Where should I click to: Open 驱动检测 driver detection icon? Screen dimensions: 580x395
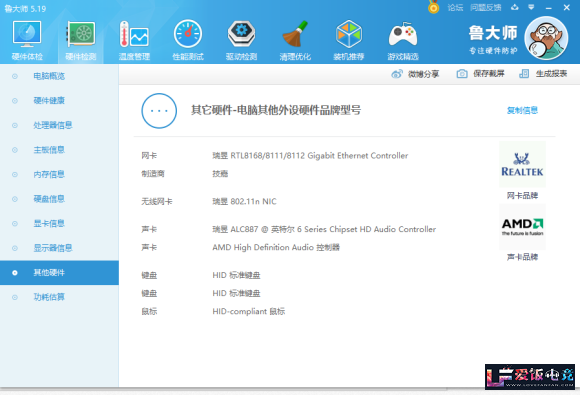click(x=242, y=34)
